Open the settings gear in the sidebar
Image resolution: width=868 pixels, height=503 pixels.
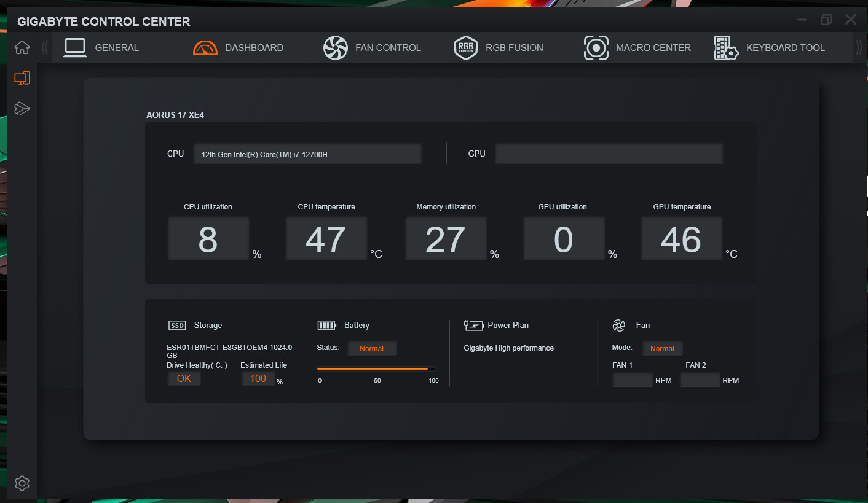(22, 483)
